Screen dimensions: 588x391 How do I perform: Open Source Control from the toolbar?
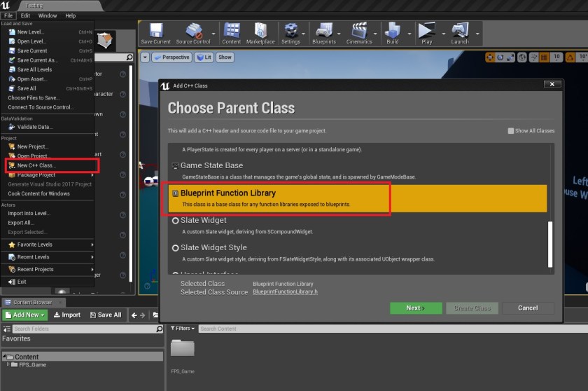193,33
